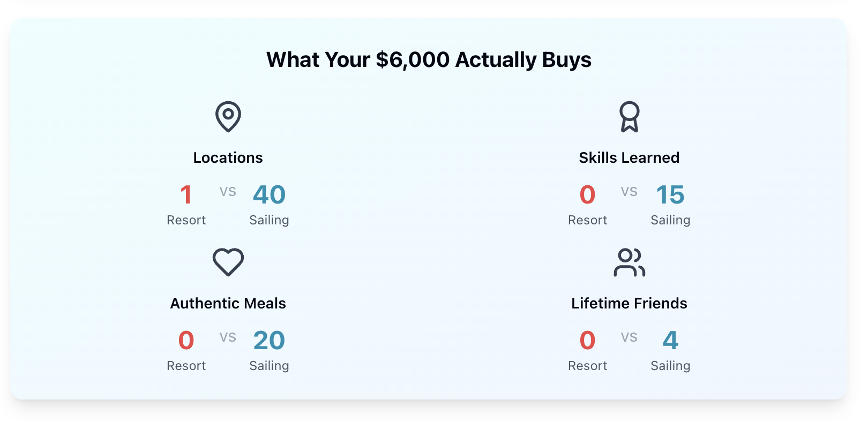
Task: Select the Lifetime Friends label
Action: [x=629, y=303]
